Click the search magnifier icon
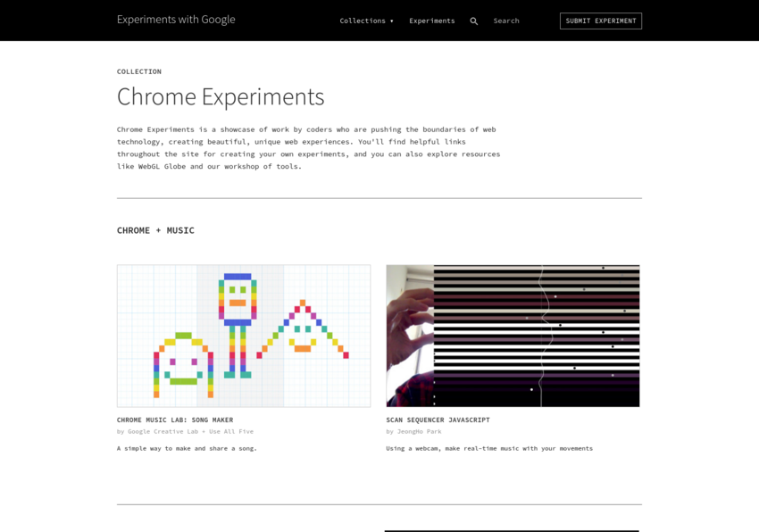 [x=474, y=21]
